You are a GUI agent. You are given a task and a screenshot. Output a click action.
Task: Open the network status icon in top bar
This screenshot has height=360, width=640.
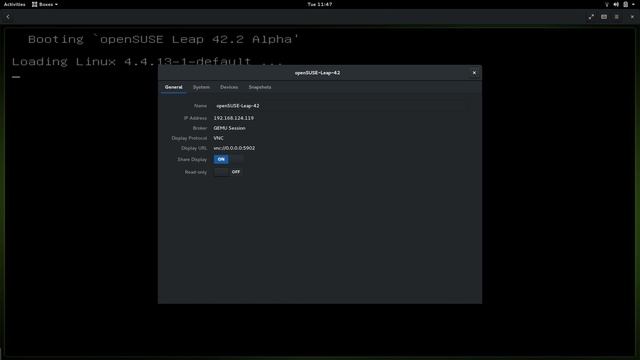pyautogui.click(x=607, y=4)
